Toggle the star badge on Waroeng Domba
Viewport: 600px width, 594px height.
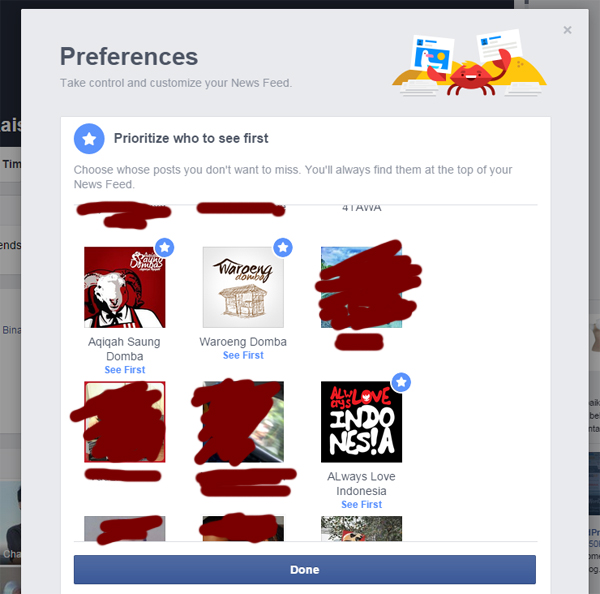pos(283,247)
